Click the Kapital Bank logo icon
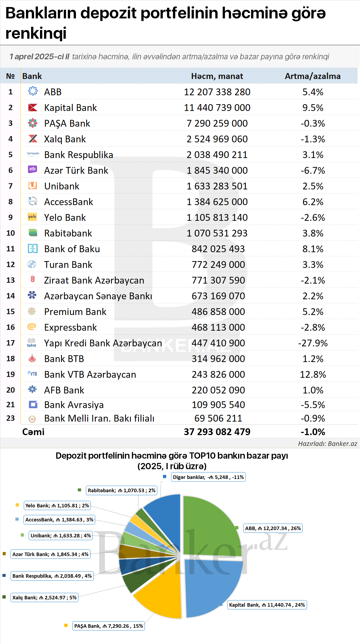This screenshot has width=360, height=644. [x=33, y=107]
